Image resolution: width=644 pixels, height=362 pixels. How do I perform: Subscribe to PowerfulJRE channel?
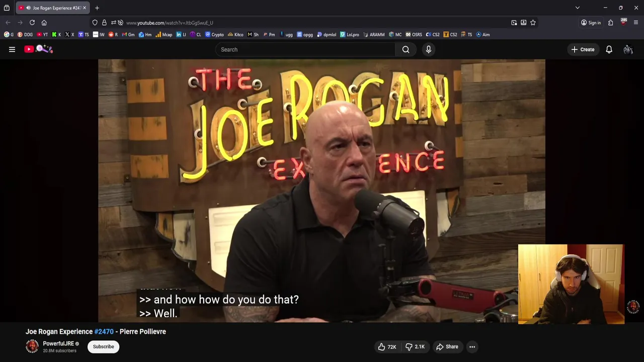[103, 346]
